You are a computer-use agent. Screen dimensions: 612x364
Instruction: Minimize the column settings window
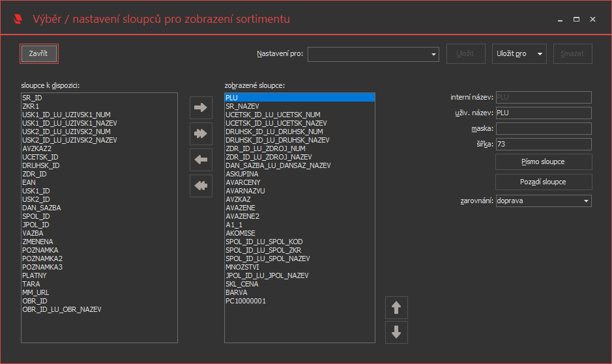point(560,19)
